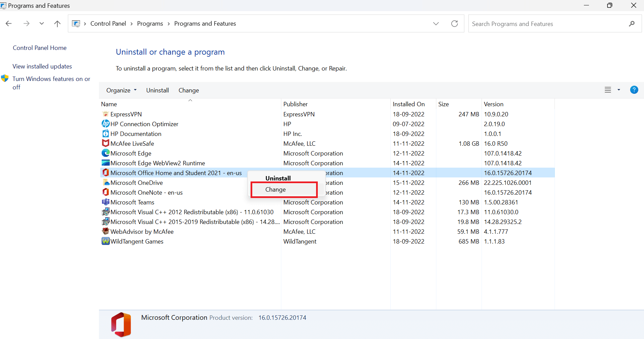The width and height of the screenshot is (644, 339).
Task: Click the 247 MB size cell
Action: [x=469, y=114]
